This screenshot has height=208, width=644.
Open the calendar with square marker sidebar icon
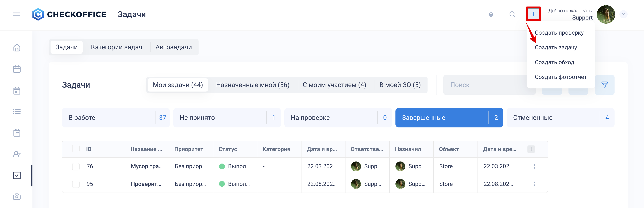pyautogui.click(x=17, y=91)
